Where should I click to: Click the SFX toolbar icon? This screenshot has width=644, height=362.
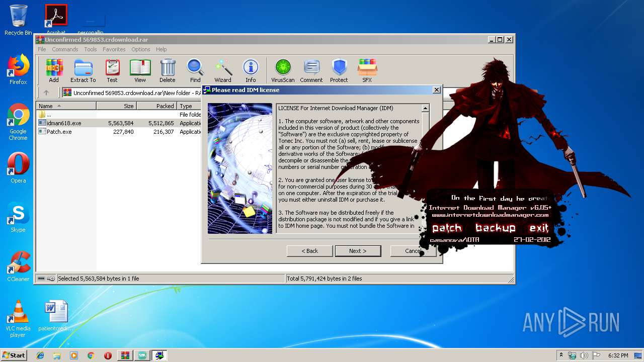point(367,70)
